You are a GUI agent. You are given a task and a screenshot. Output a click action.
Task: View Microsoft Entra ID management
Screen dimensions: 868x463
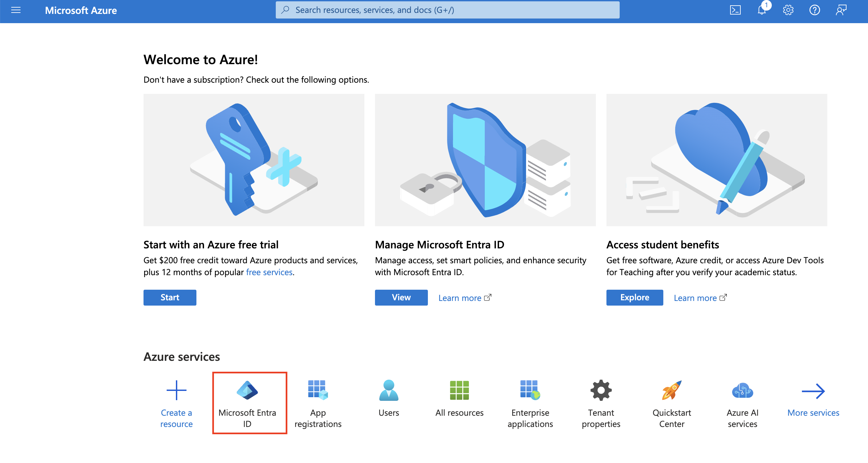click(x=401, y=298)
